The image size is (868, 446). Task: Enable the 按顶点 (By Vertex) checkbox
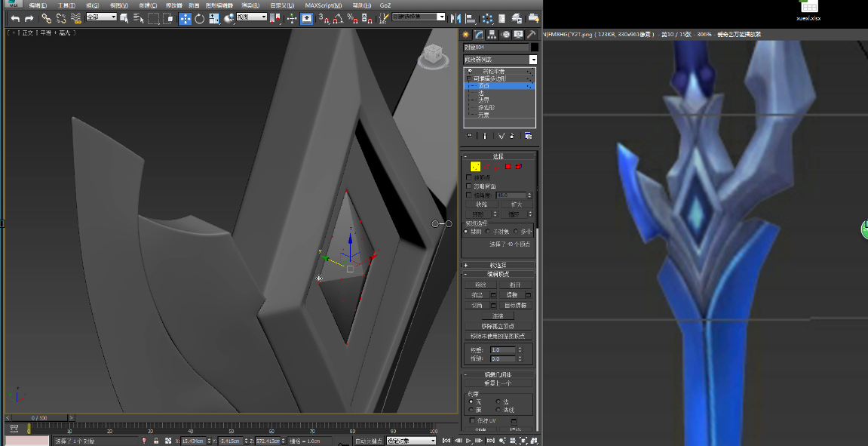click(469, 177)
